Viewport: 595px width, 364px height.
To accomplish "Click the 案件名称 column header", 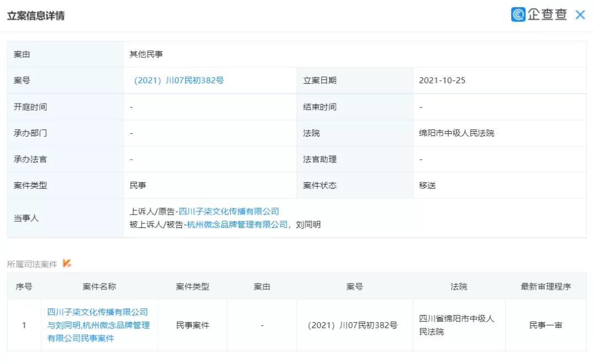I will click(x=97, y=286).
